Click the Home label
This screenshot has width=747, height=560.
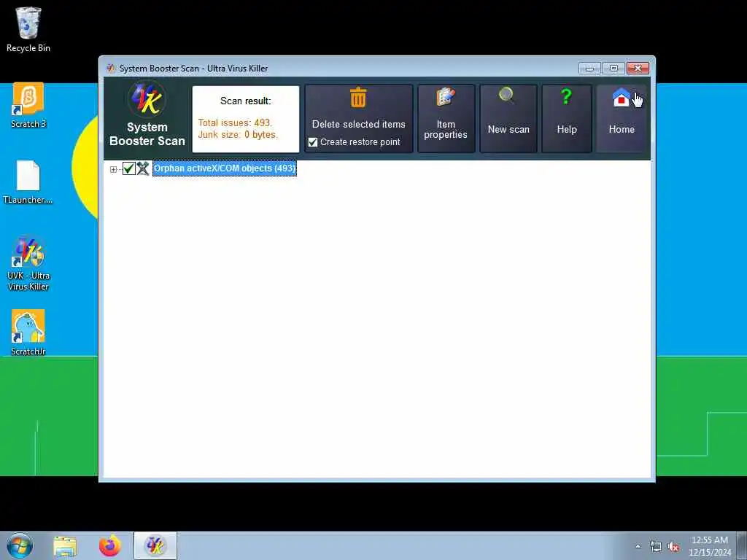[622, 130]
